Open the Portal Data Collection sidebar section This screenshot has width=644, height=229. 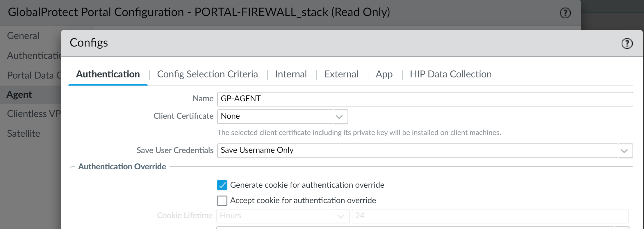tap(33, 75)
